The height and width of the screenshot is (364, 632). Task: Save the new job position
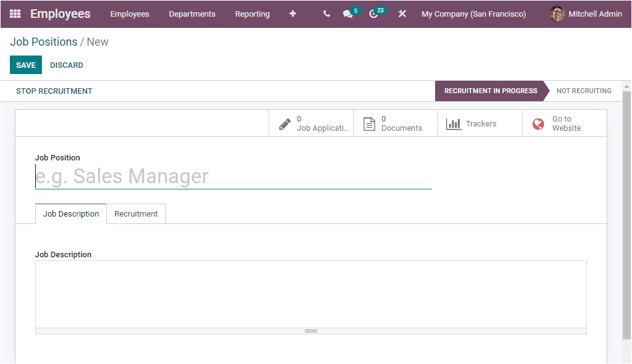point(25,65)
